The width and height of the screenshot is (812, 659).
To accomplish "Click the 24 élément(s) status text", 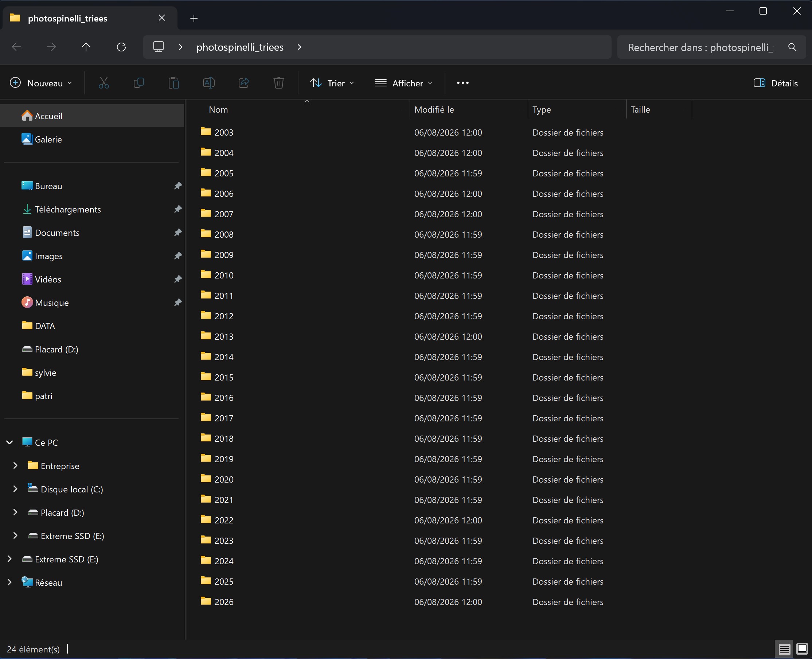I will (x=34, y=649).
